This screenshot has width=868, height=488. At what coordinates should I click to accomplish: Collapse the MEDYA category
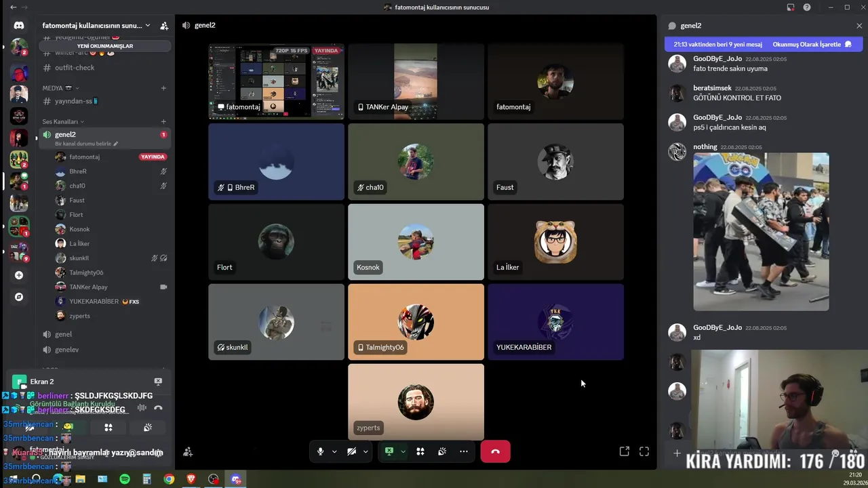[60, 88]
